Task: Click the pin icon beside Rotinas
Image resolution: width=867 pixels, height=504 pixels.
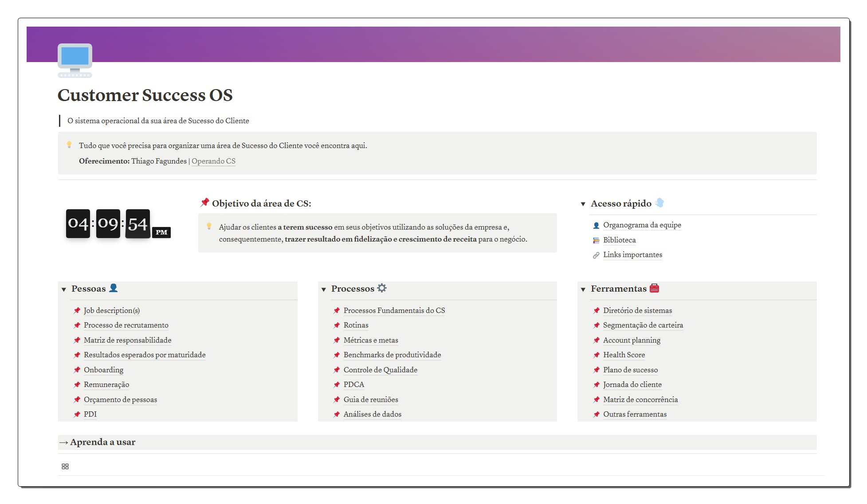Action: 337,325
